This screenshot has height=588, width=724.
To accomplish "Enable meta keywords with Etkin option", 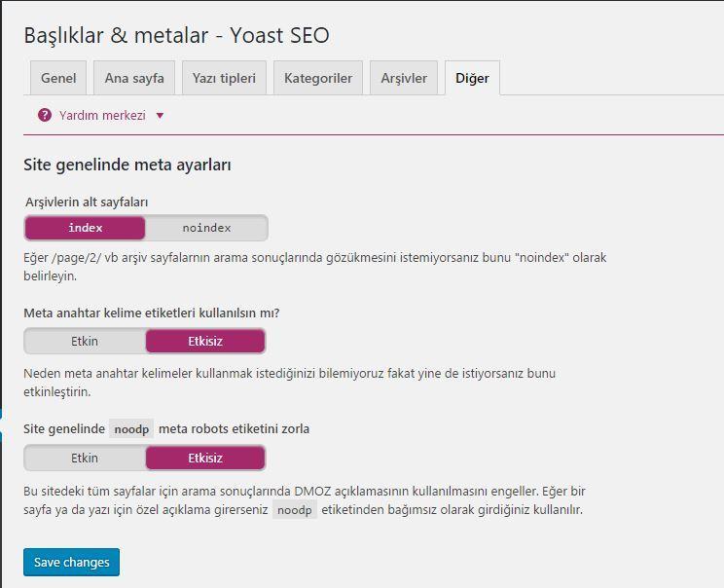I will point(85,342).
